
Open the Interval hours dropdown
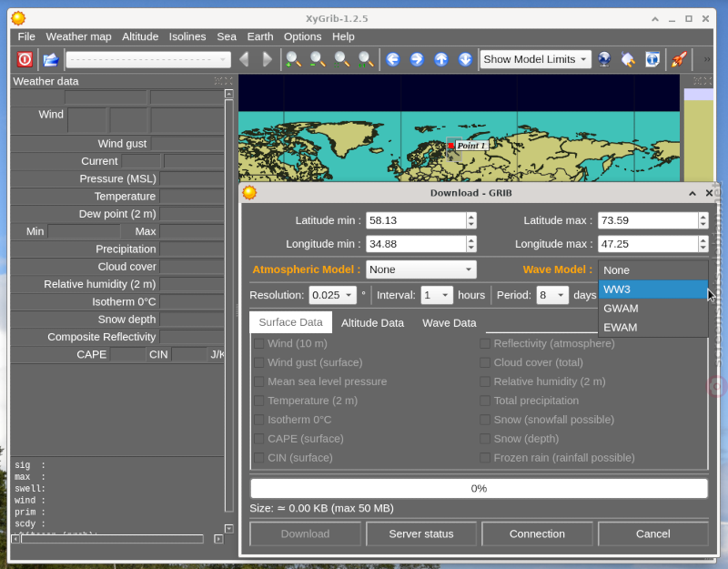click(x=437, y=295)
